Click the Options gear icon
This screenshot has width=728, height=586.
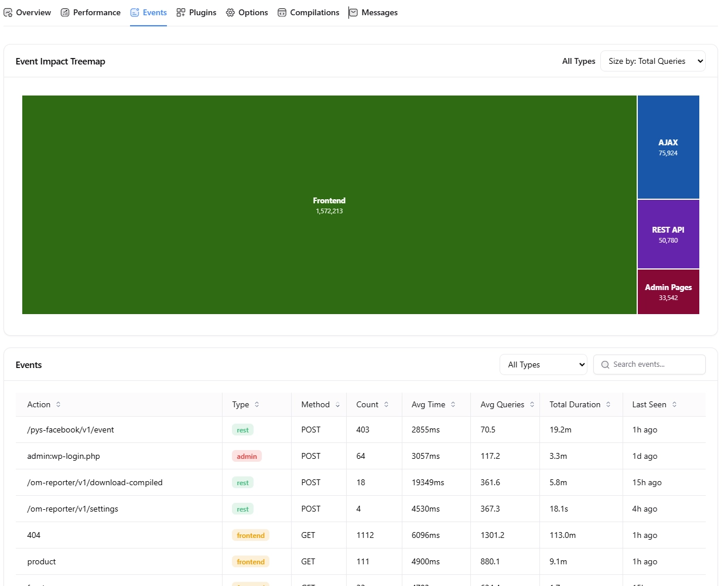[x=230, y=12]
